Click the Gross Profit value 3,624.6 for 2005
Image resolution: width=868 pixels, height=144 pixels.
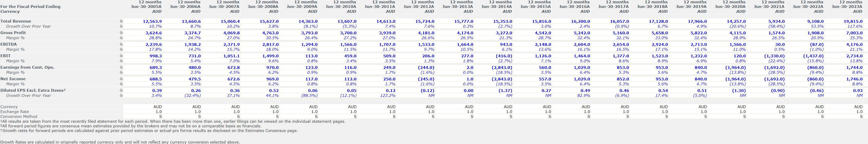click(153, 33)
